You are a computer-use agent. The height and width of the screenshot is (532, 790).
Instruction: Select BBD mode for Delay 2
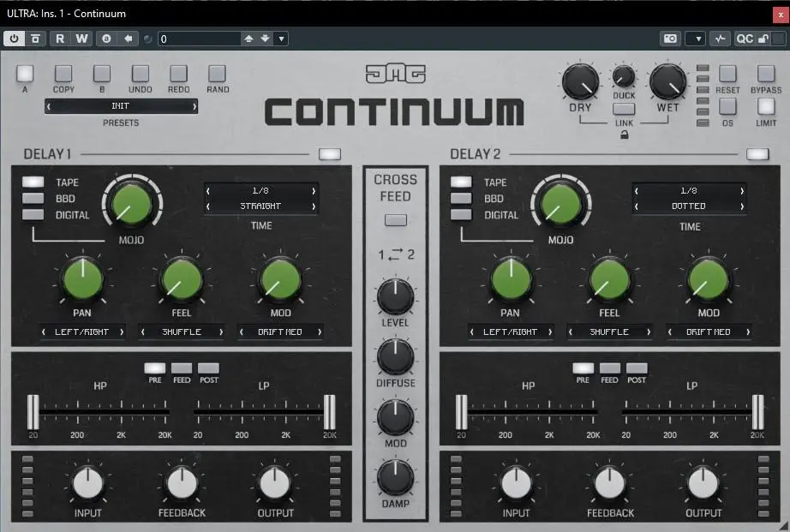pos(461,198)
